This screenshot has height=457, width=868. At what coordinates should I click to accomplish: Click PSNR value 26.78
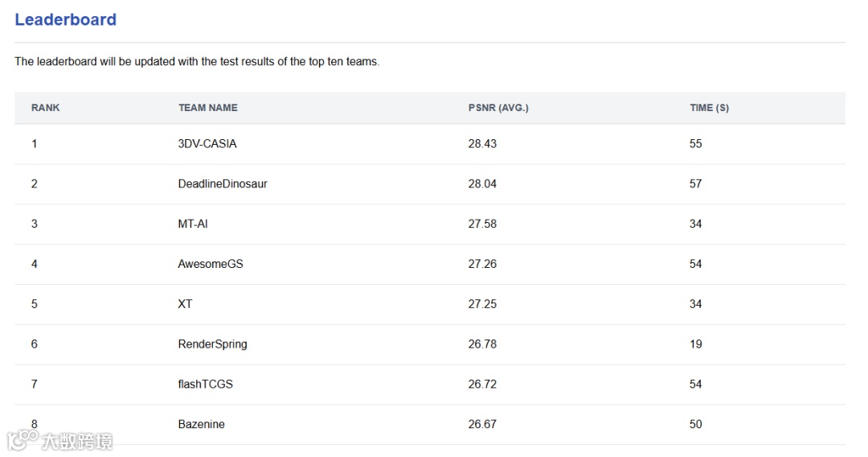482,344
